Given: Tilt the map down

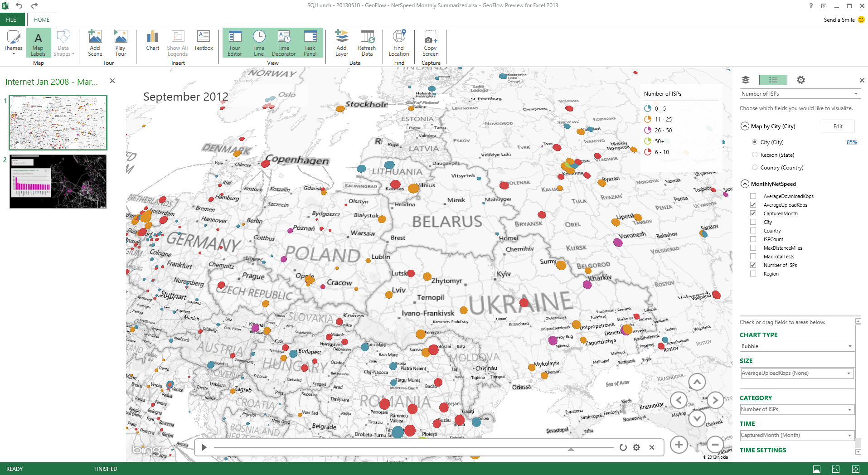Looking at the screenshot, I should pos(697,418).
